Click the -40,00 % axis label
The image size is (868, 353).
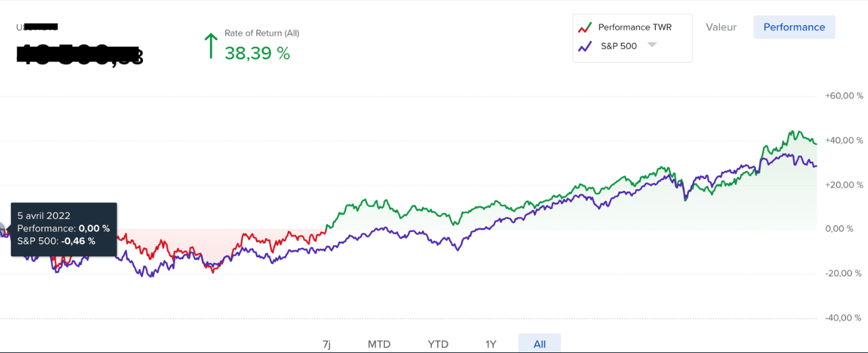pyautogui.click(x=844, y=318)
